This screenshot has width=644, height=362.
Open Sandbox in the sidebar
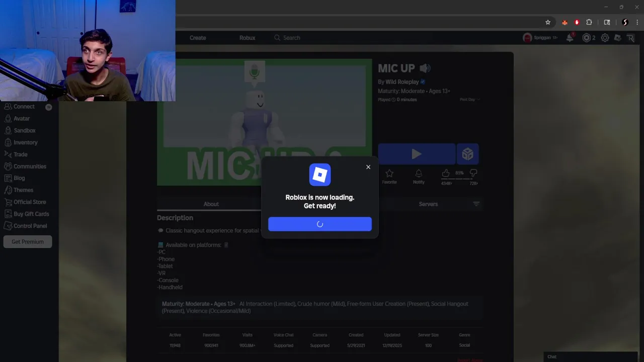24,131
